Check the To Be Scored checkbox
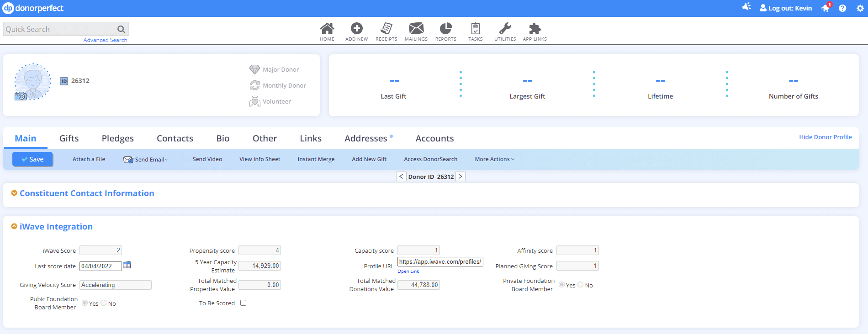The height and width of the screenshot is (334, 868). [243, 303]
